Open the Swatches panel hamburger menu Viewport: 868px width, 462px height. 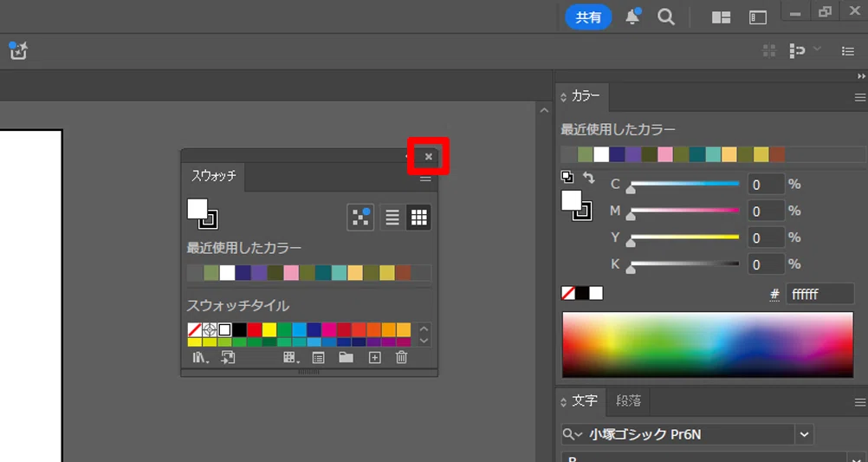point(425,179)
